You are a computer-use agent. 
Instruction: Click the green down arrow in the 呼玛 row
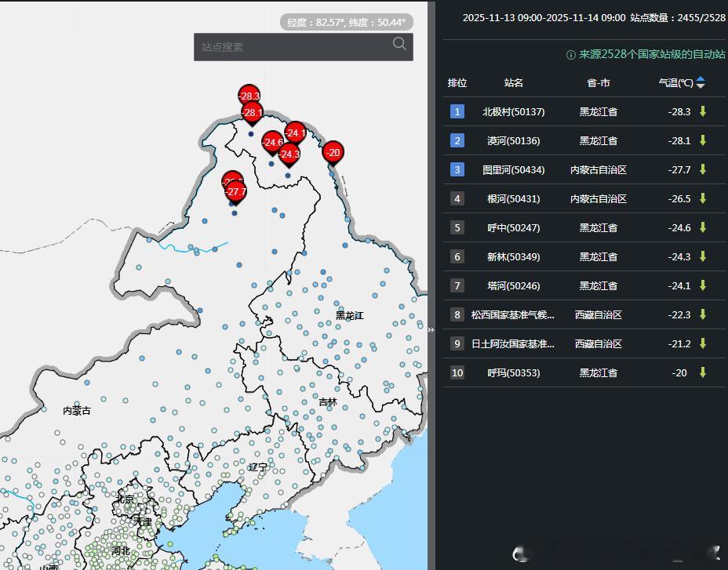coord(703,372)
